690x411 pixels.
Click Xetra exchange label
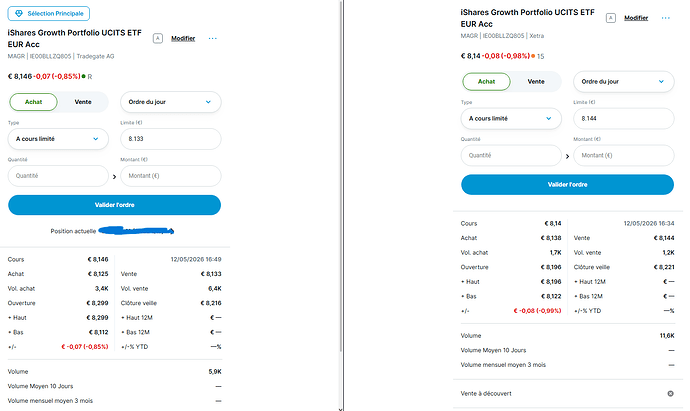point(536,36)
